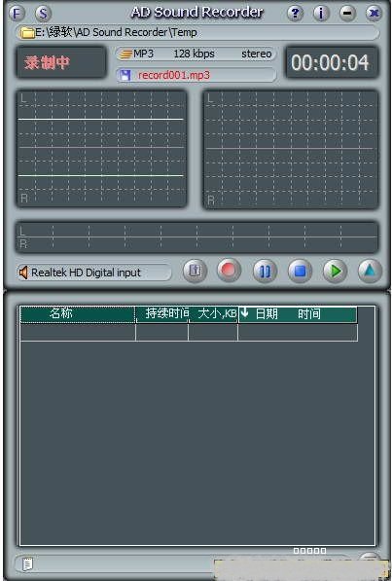Click the red Record button
Image resolution: width=392 pixels, height=581 pixels.
click(x=229, y=271)
